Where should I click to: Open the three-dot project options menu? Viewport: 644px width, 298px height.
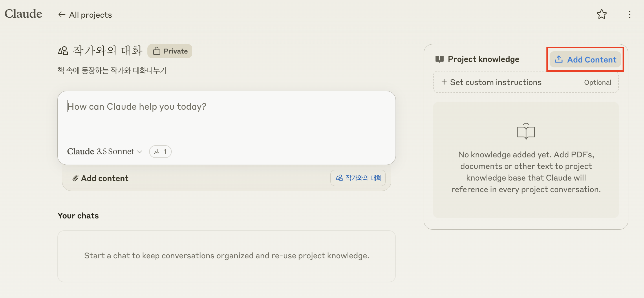pos(629,14)
